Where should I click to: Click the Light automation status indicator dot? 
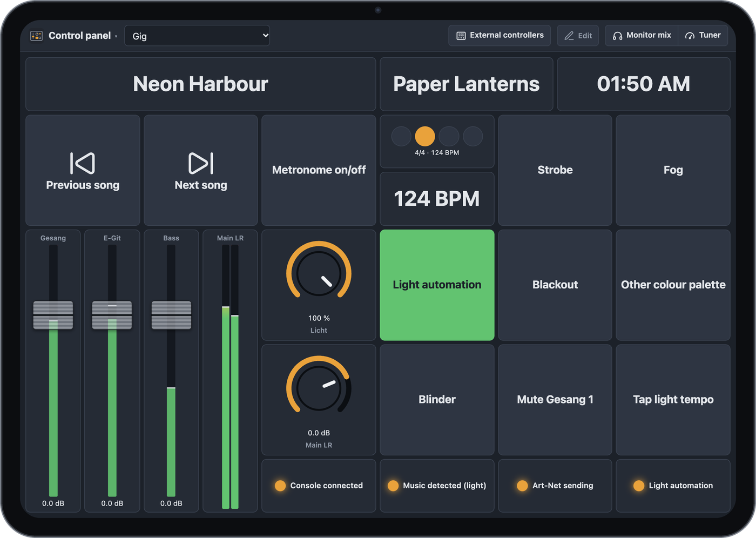coord(639,486)
